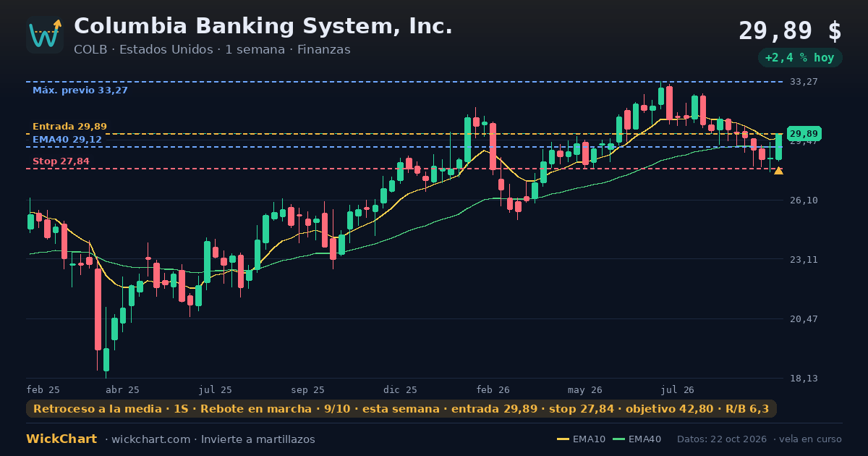Click the 20,47 price axis value
Viewport: 868px width, 456px height.
tap(803, 318)
